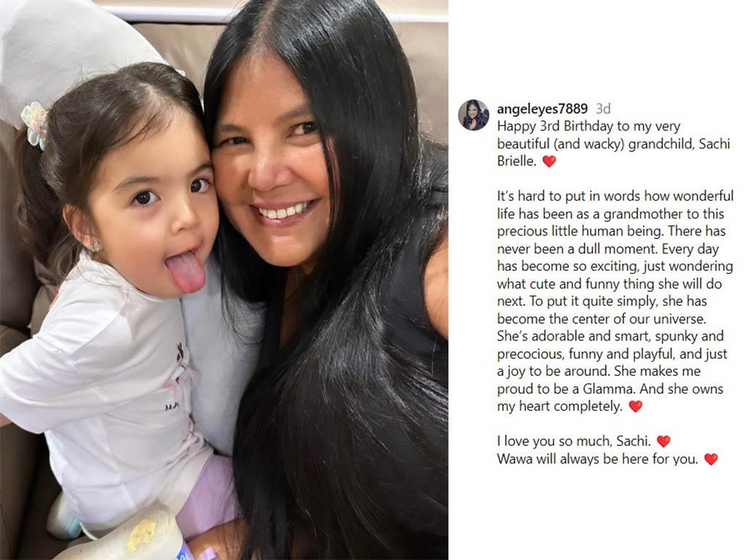Open the angeleyes7889 username link
The image size is (747, 560).
pyautogui.click(x=542, y=109)
